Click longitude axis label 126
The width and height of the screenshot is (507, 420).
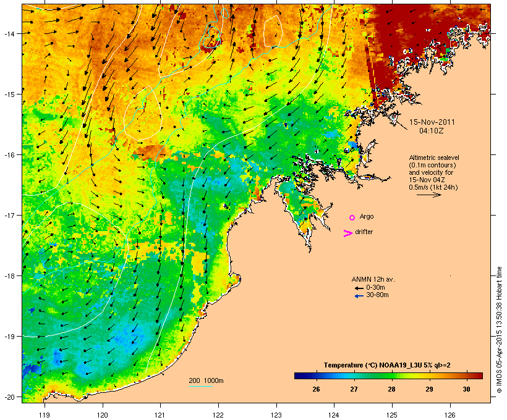coord(450,415)
